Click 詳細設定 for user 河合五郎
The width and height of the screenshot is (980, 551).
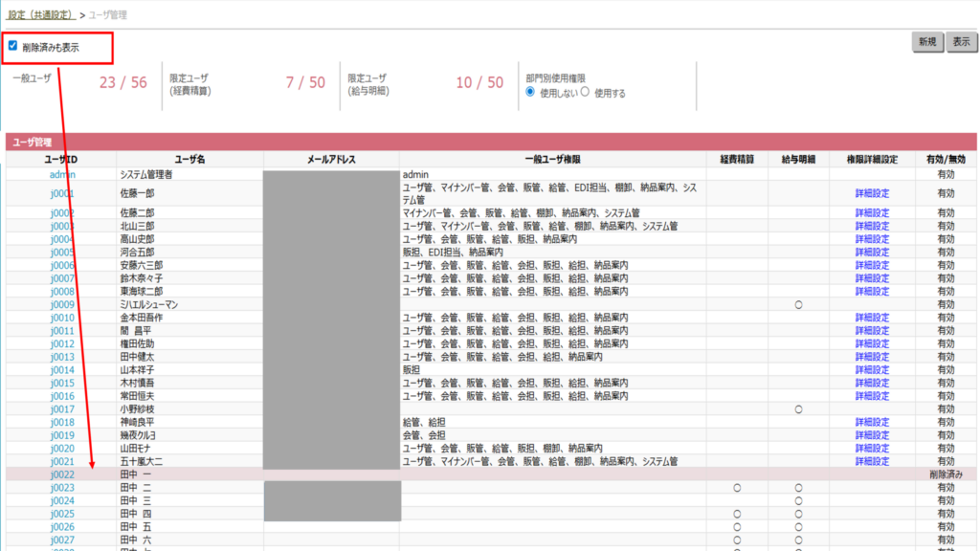tap(871, 252)
